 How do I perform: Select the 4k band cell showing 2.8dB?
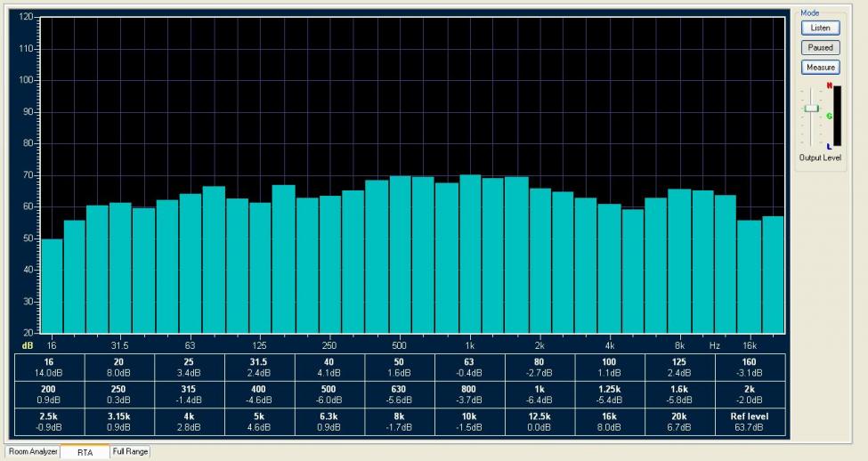pyautogui.click(x=189, y=422)
